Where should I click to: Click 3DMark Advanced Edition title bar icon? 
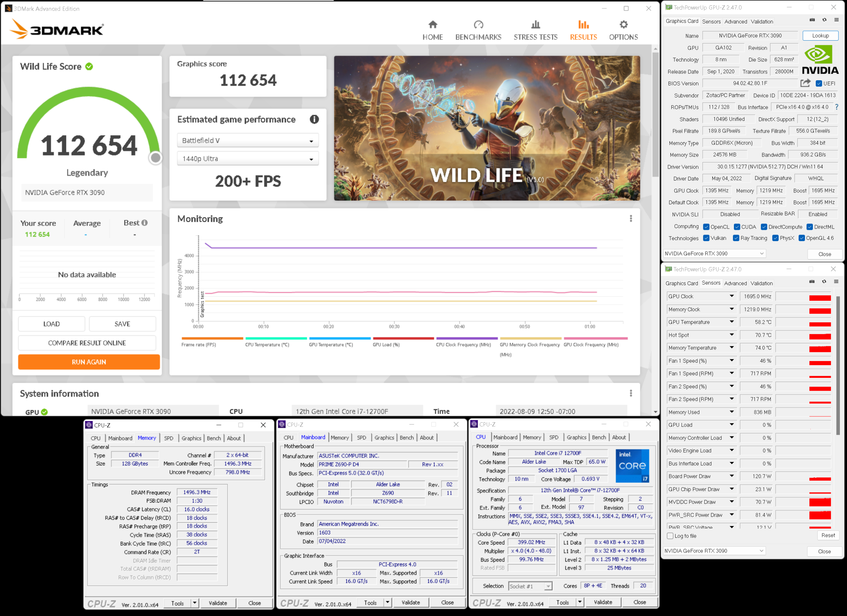[x=8, y=8]
